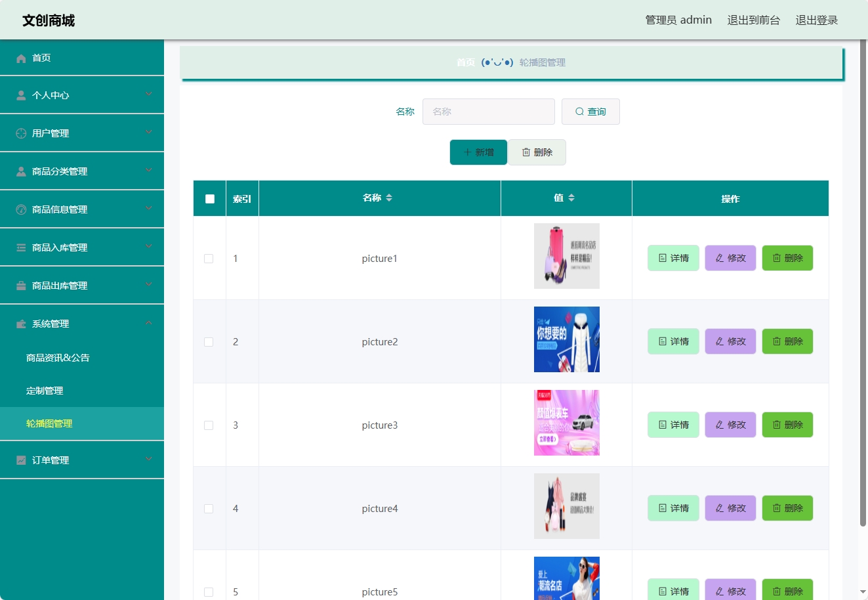The width and height of the screenshot is (868, 600).
Task: Click the 名称 search input field
Action: (489, 112)
